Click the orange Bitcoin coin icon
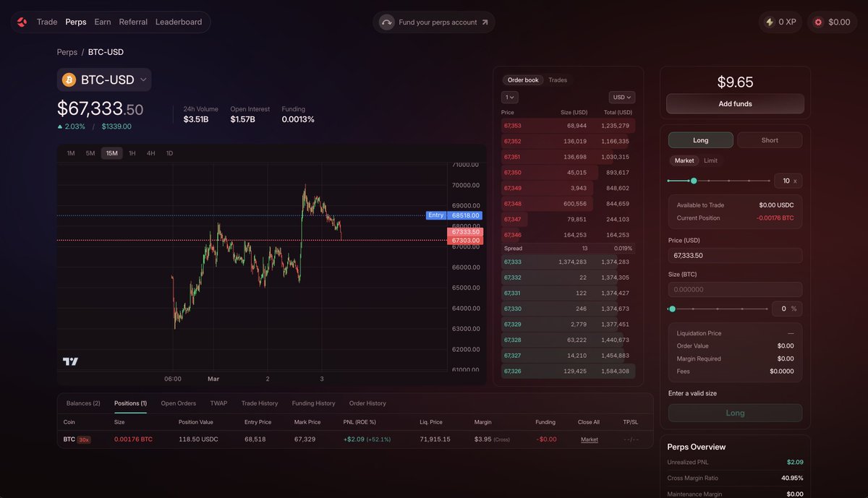The width and height of the screenshot is (868, 498). tap(69, 80)
